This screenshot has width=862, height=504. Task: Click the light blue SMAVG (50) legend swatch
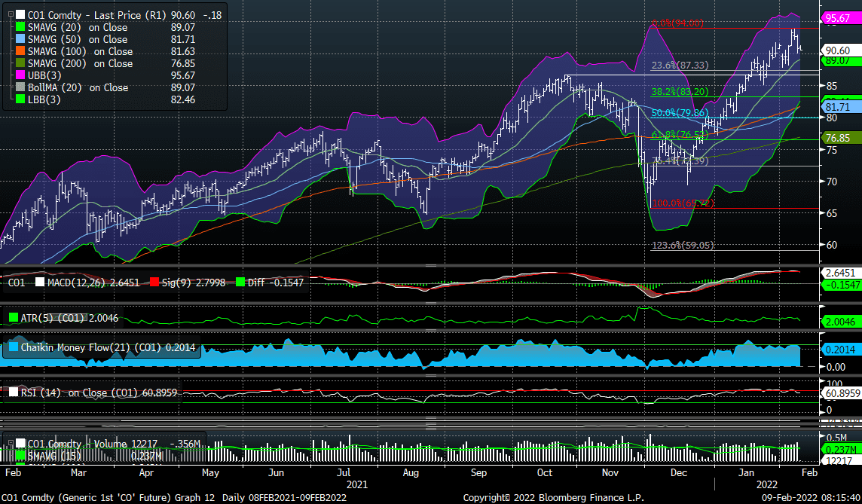click(20, 39)
